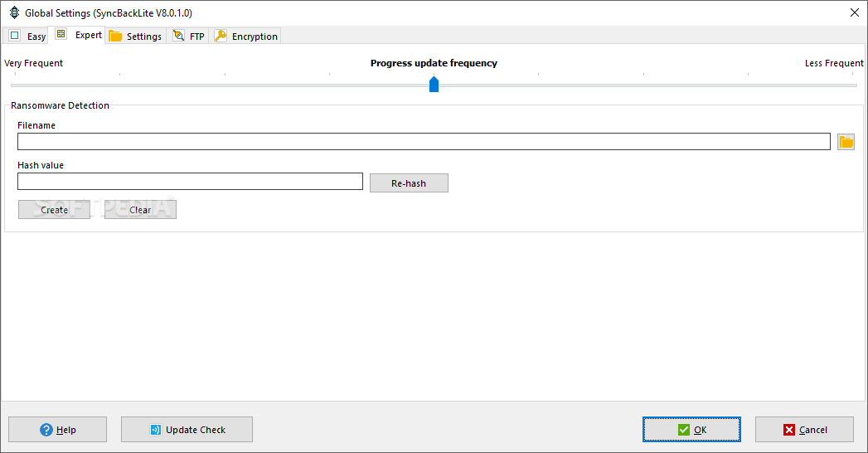The image size is (868, 453).
Task: Browse for file with folder icon
Action: tap(846, 142)
